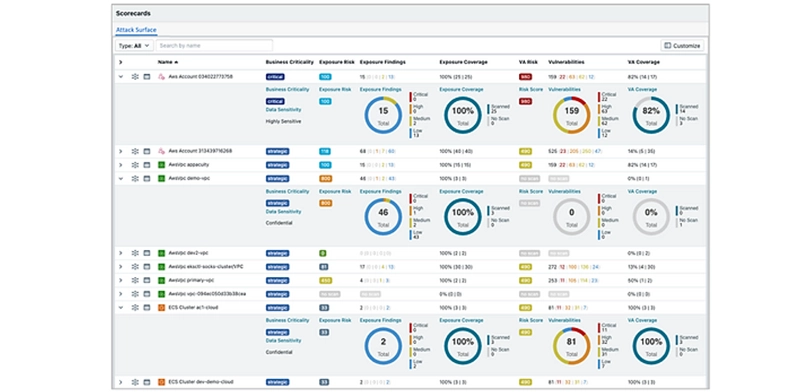Click topology icon for Aws Account 034022773758
This screenshot has width=800, height=392.
point(135,77)
